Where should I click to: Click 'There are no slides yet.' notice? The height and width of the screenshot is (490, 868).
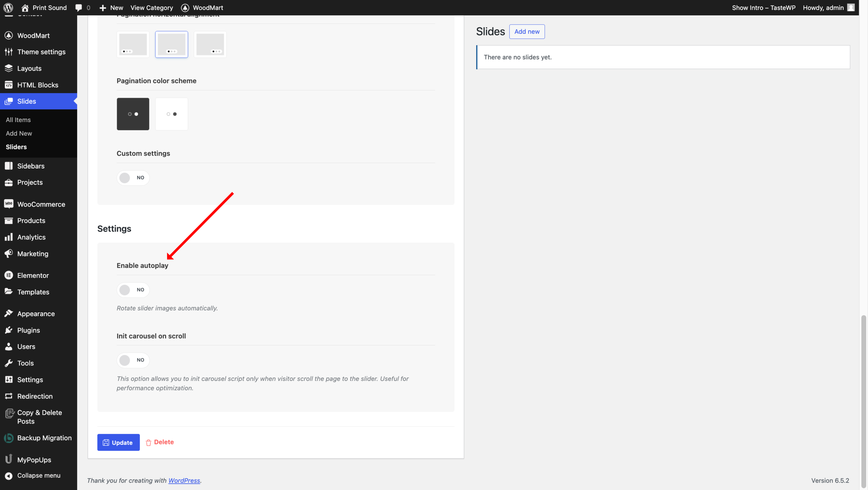(663, 57)
